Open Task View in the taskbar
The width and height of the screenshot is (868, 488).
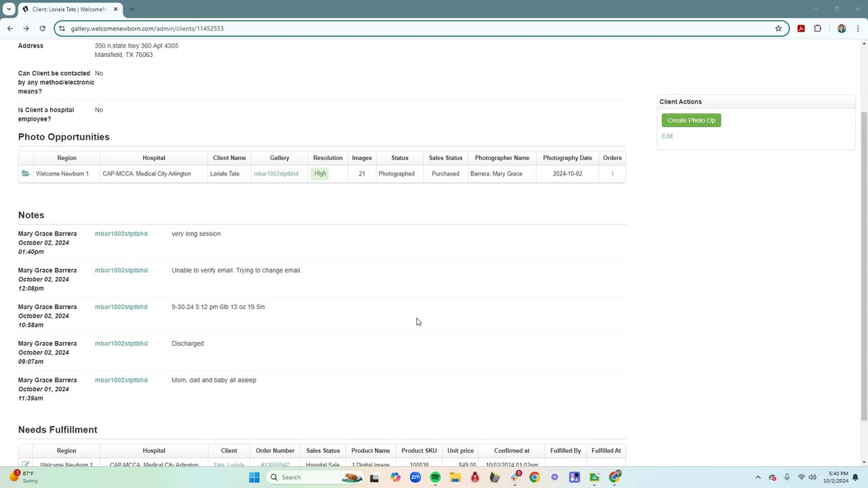pyautogui.click(x=374, y=477)
